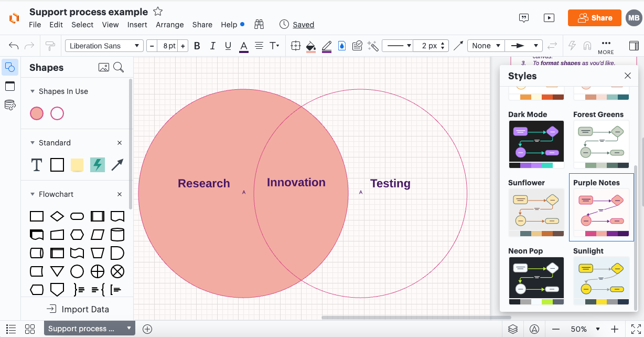Search shapes with magnifier icon
The width and height of the screenshot is (644, 337).
point(119,67)
